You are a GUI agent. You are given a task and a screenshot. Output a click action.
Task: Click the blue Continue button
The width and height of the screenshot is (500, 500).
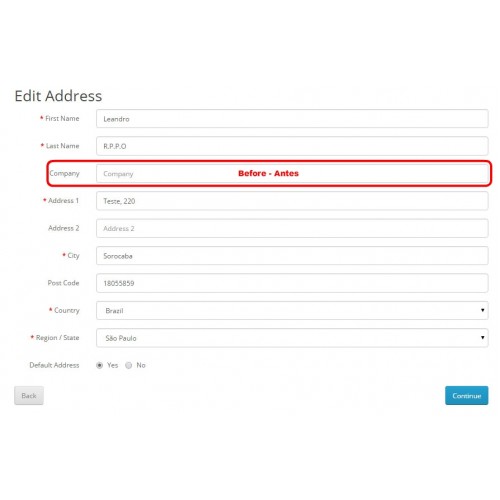(466, 396)
